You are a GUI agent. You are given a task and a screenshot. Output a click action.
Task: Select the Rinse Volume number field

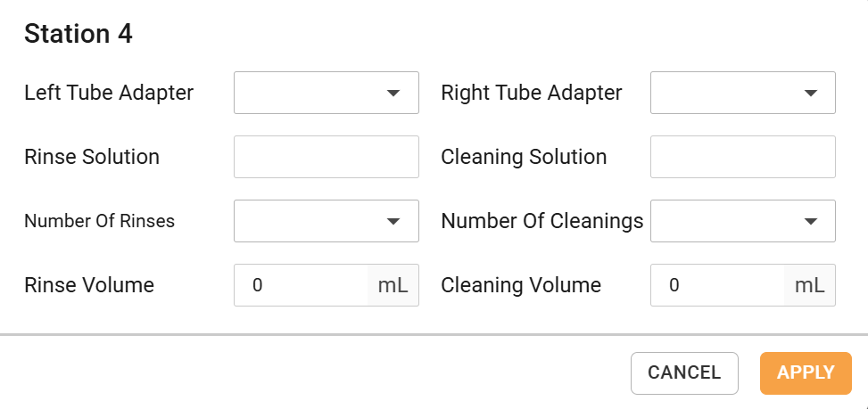[301, 285]
